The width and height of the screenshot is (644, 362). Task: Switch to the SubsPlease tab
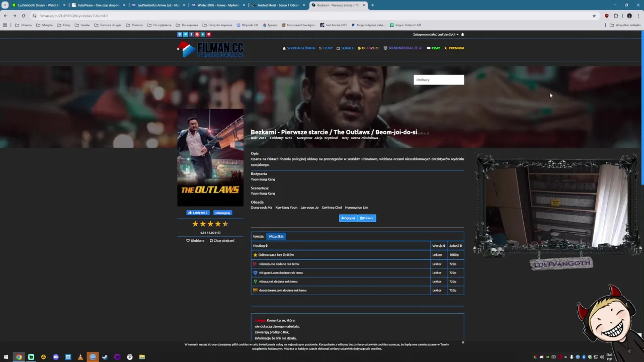(x=98, y=5)
